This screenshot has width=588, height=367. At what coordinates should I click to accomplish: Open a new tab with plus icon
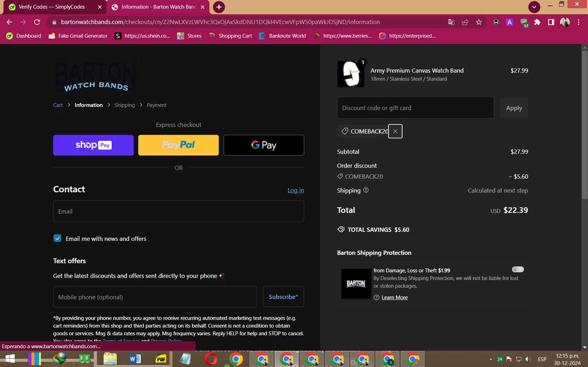coord(219,7)
